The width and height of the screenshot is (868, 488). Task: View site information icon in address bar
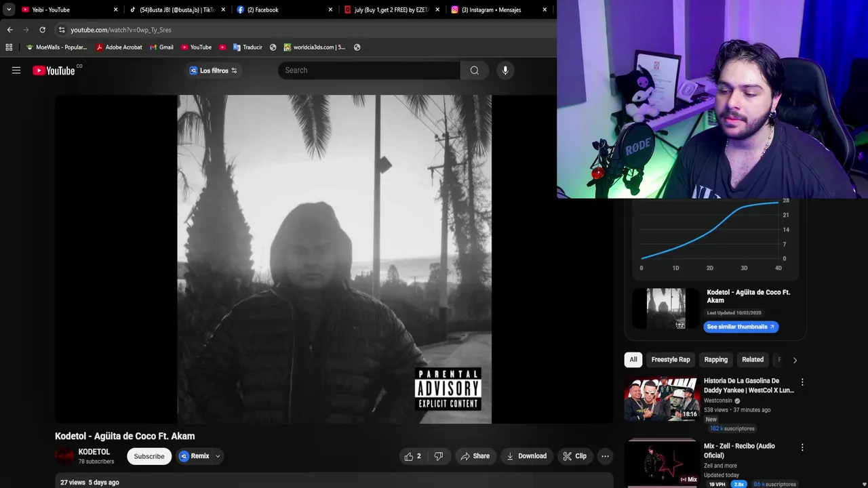pos(62,30)
